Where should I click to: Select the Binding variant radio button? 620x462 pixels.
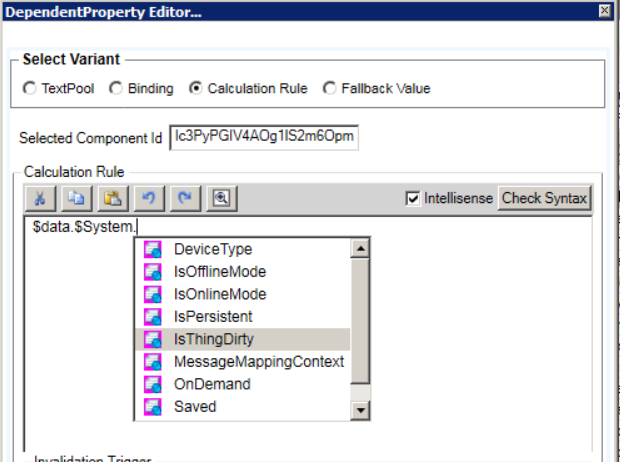coord(116,88)
